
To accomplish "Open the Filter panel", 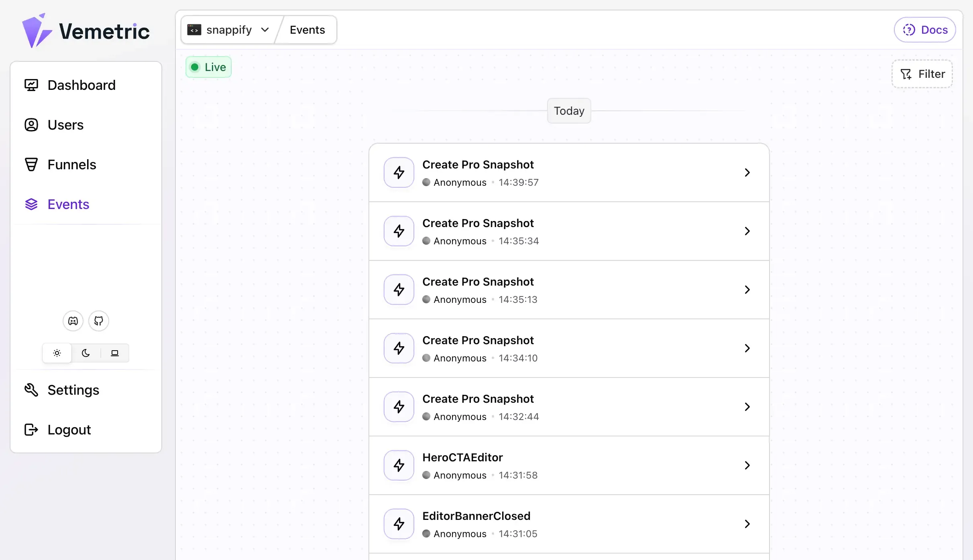I will coord(922,73).
